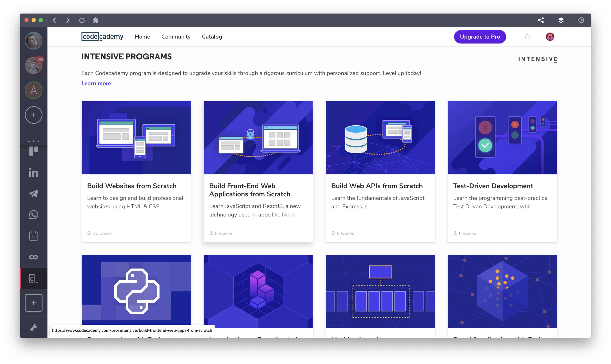This screenshot has width=611, height=364.
Task: Open the share icon in top bar
Action: [541, 20]
